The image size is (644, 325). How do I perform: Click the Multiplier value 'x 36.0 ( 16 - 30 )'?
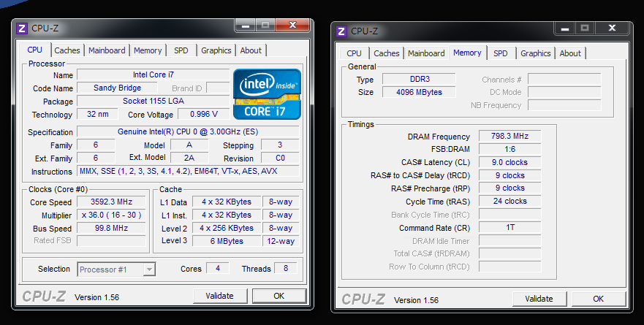click(111, 215)
